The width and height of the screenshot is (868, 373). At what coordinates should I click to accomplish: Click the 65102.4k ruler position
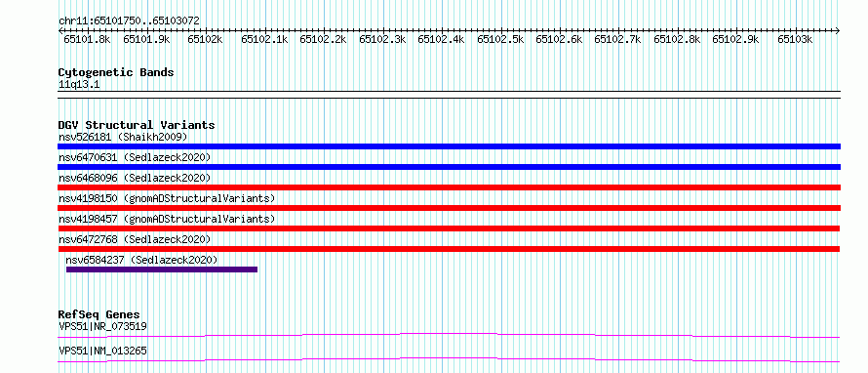point(441,39)
